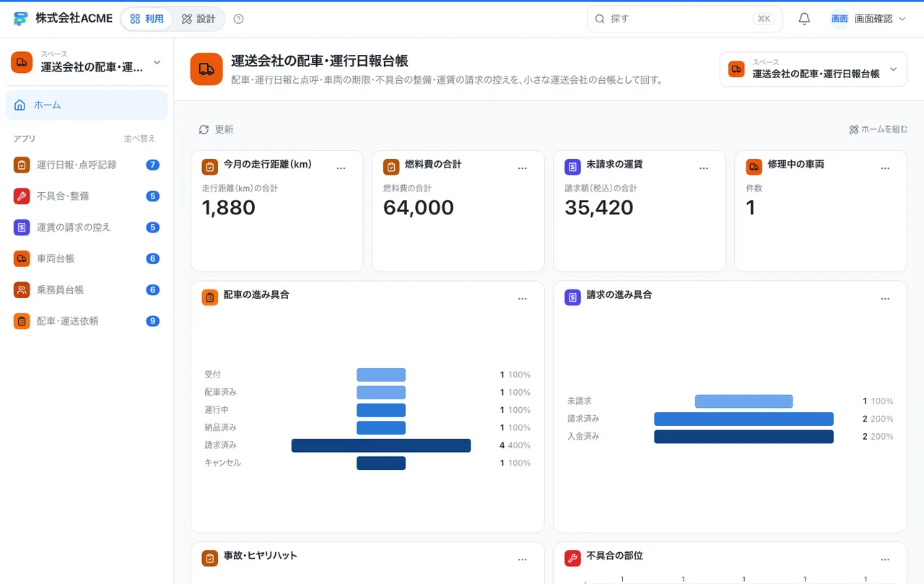Viewport: 924px width, 584px height.
Task: Open options menu on 燃料費の合計 card
Action: click(523, 168)
